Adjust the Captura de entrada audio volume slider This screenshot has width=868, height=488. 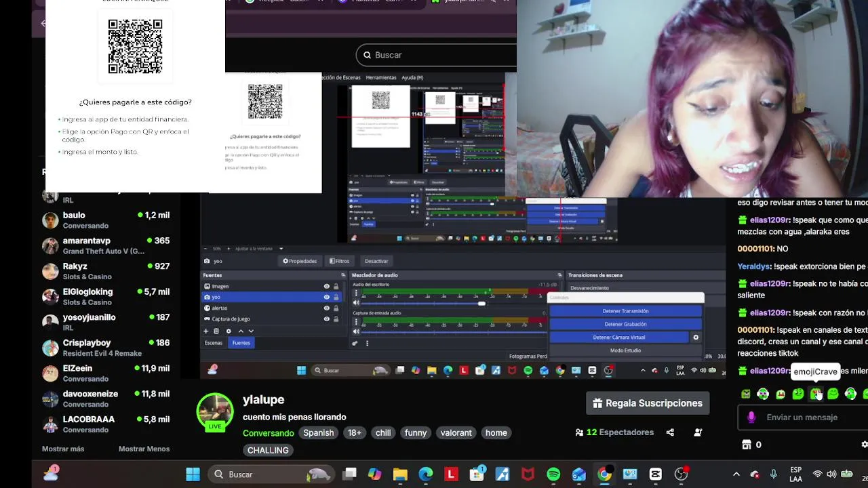point(452,331)
